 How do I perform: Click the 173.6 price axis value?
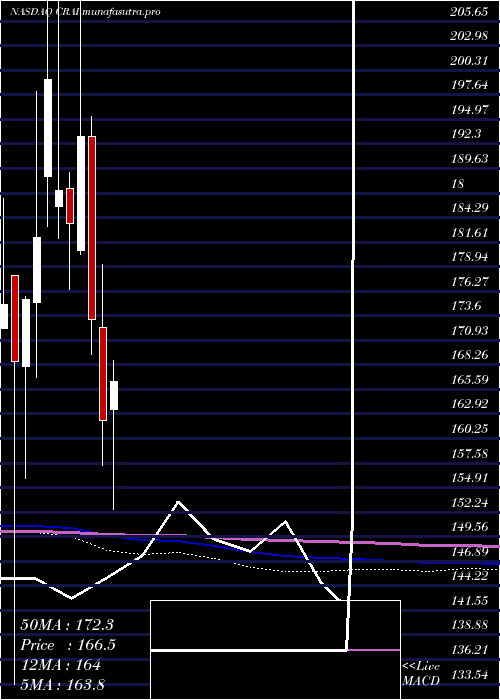[x=466, y=306]
